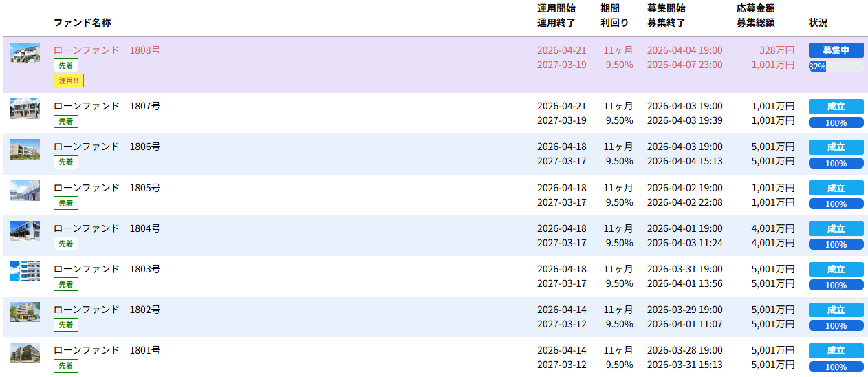This screenshot has width=868, height=377.
Task: Click the ローンファンド 1804号 building photo
Action: pyautogui.click(x=24, y=231)
